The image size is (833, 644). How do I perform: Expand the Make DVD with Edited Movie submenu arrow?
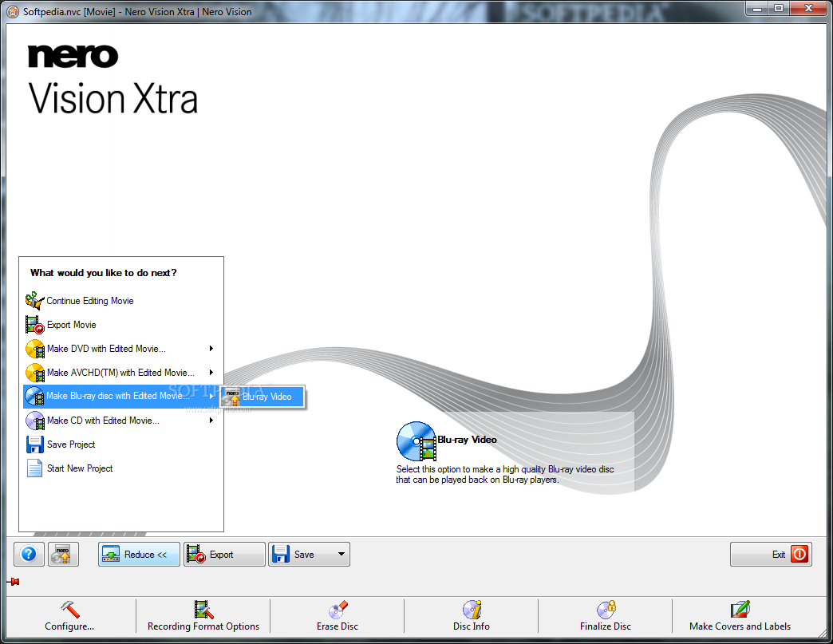(211, 349)
